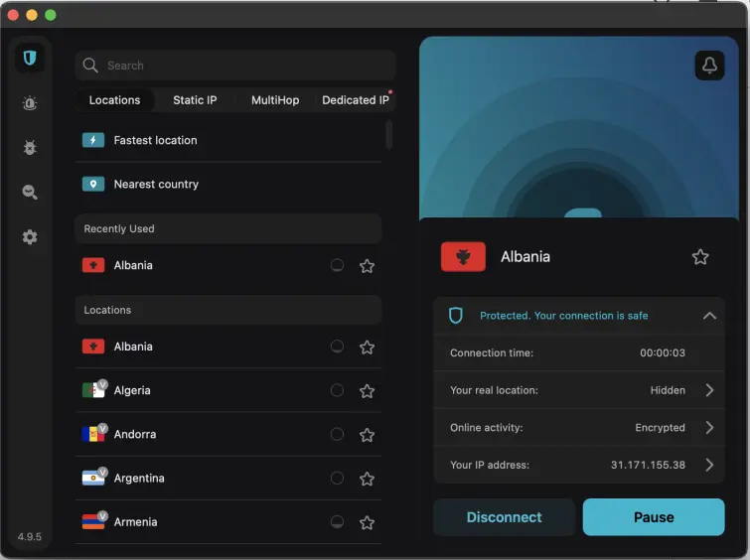Click server load circle for Argentina
Screen dimensions: 750x560
click(x=337, y=478)
